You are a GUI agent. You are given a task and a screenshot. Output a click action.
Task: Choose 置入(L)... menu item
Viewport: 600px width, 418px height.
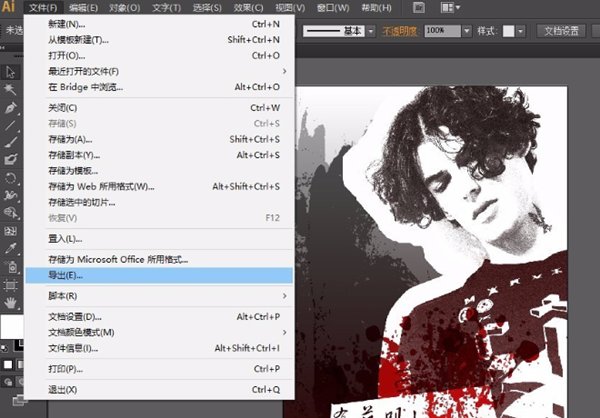[x=159, y=239]
